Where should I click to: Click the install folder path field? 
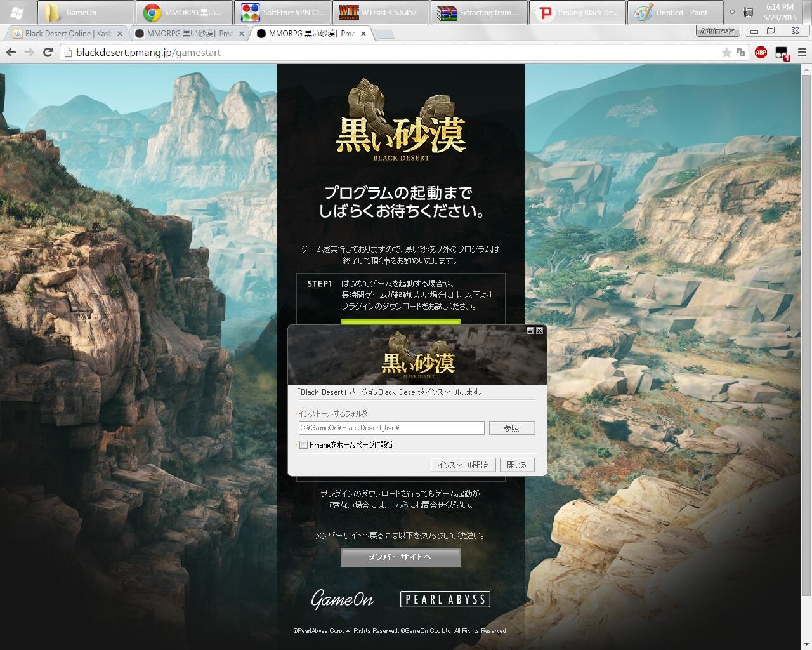point(391,428)
